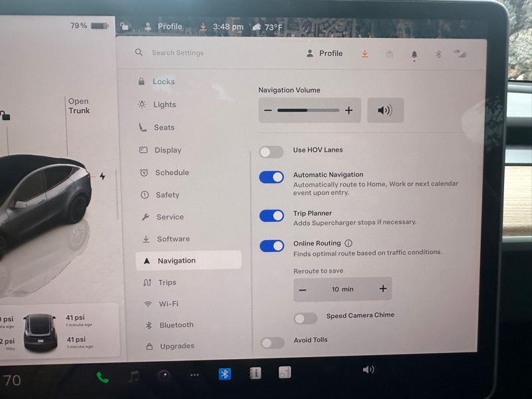532x399 pixels.
Task: Increase Reroute to save with plus button
Action: (383, 289)
